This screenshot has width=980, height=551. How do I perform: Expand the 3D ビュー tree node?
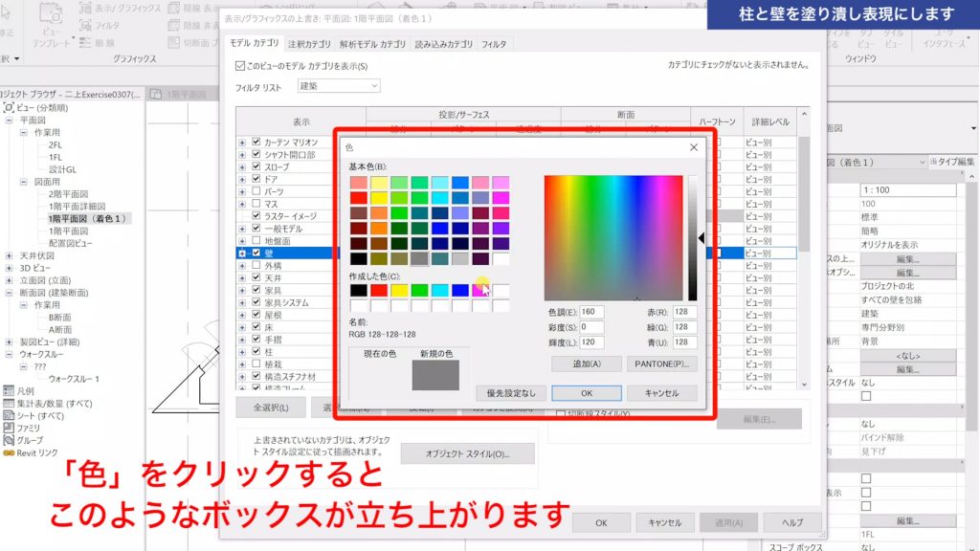click(9, 268)
